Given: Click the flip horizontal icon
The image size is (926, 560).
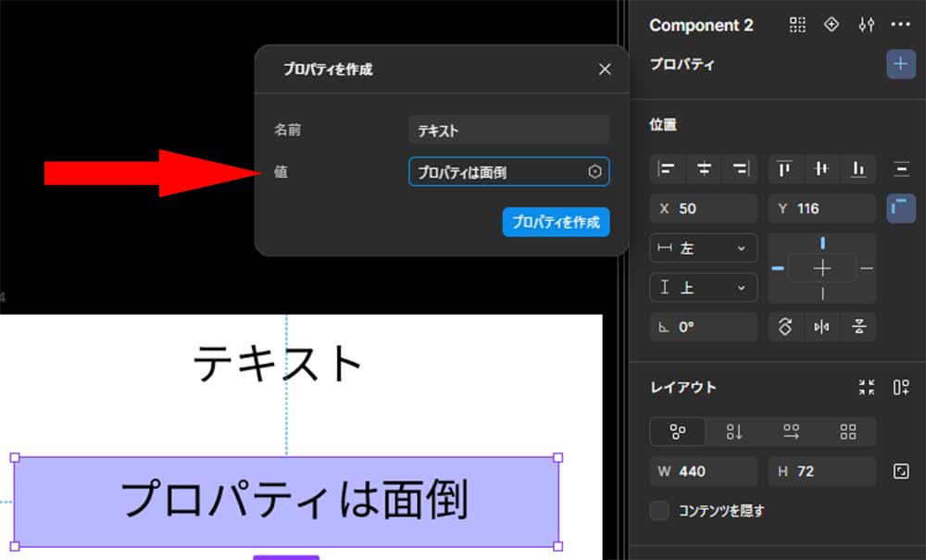Looking at the screenshot, I should tap(822, 327).
